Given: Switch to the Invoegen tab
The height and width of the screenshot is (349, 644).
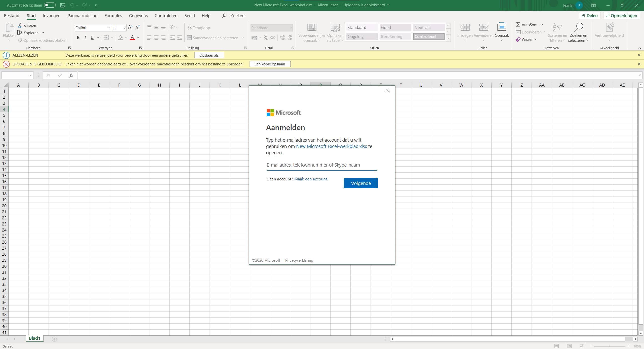Looking at the screenshot, I should tap(52, 16).
